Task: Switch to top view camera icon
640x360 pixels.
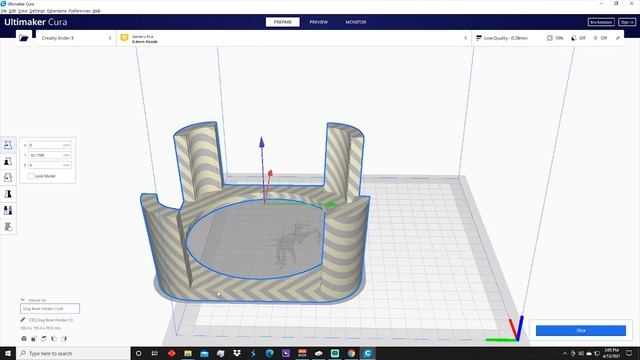Action: pos(44,339)
